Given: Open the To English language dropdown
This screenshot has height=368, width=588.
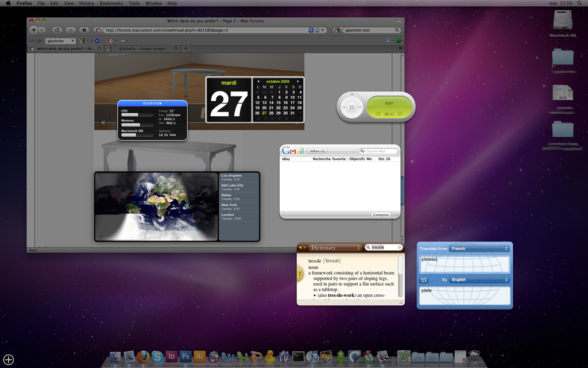Looking at the screenshot, I should (479, 280).
